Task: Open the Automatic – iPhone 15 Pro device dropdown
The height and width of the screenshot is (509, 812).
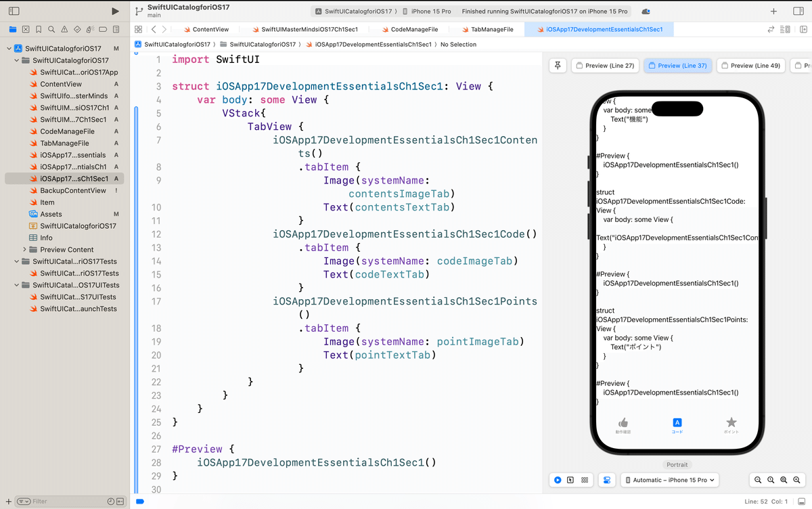Action: click(670, 480)
